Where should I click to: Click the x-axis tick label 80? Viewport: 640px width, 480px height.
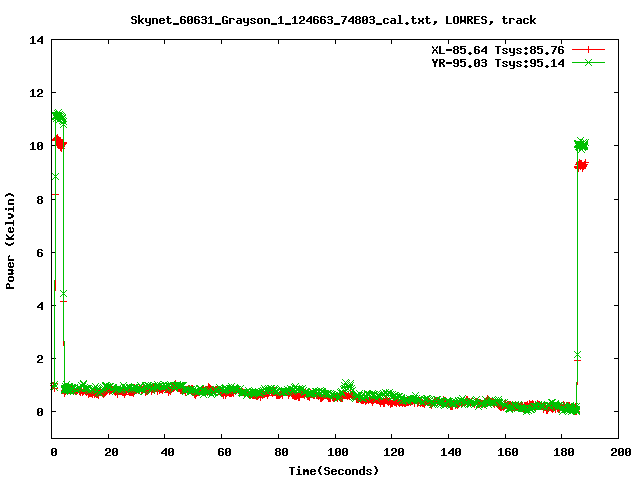281,452
